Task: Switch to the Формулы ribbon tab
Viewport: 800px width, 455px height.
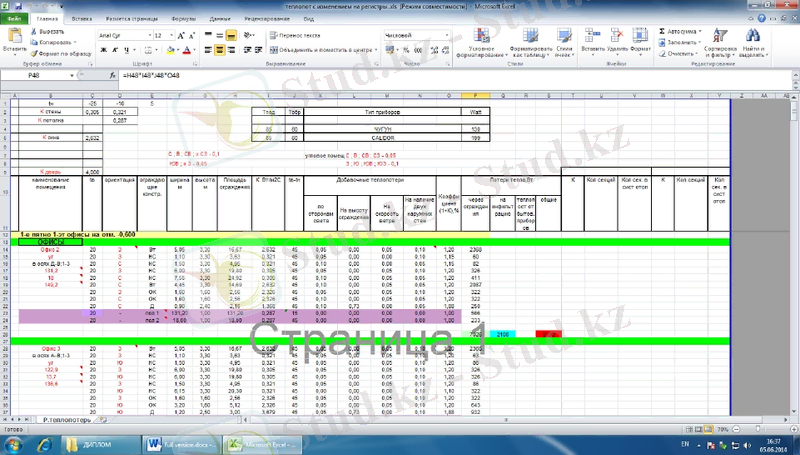Action: [x=183, y=19]
